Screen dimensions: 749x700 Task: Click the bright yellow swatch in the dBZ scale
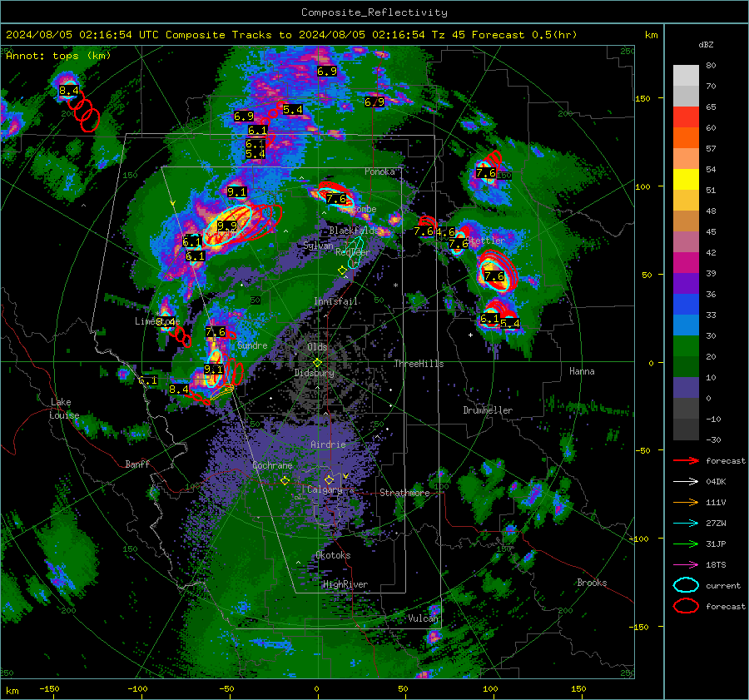686,180
